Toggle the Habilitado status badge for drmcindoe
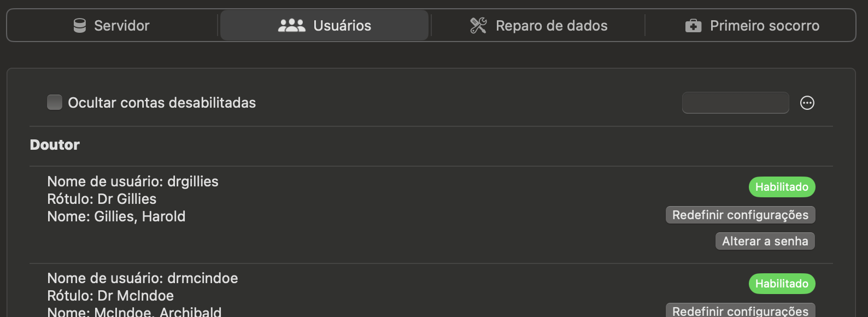 782,284
